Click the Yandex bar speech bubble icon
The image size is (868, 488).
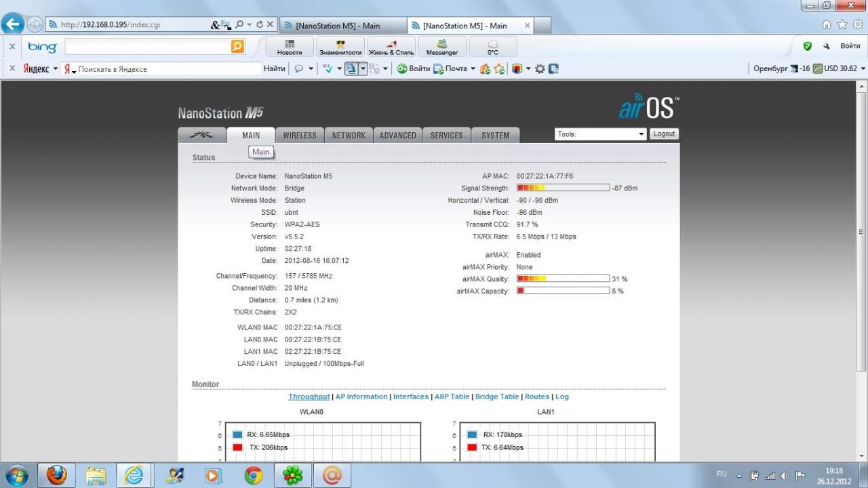coord(298,68)
